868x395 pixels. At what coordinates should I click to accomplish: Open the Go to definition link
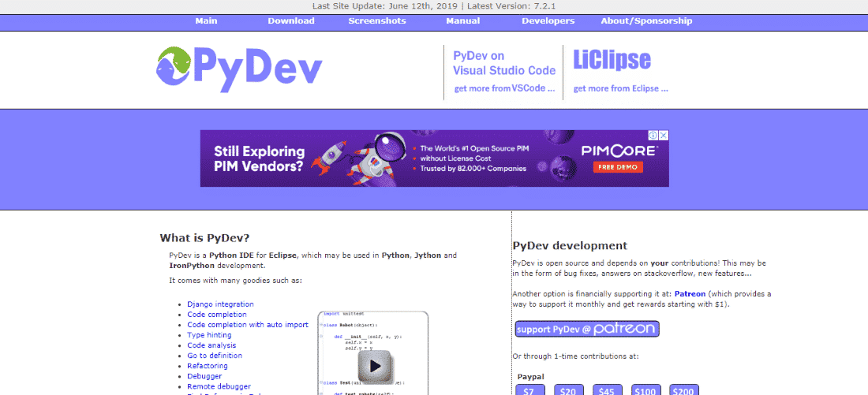point(215,356)
